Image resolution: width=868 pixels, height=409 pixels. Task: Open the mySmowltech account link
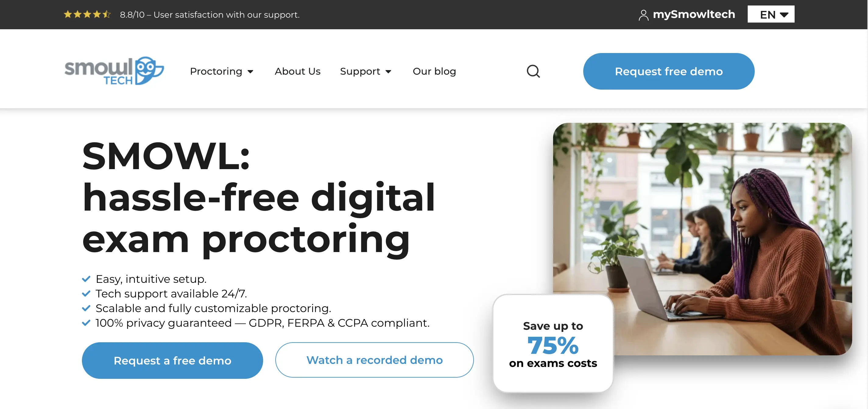693,14
